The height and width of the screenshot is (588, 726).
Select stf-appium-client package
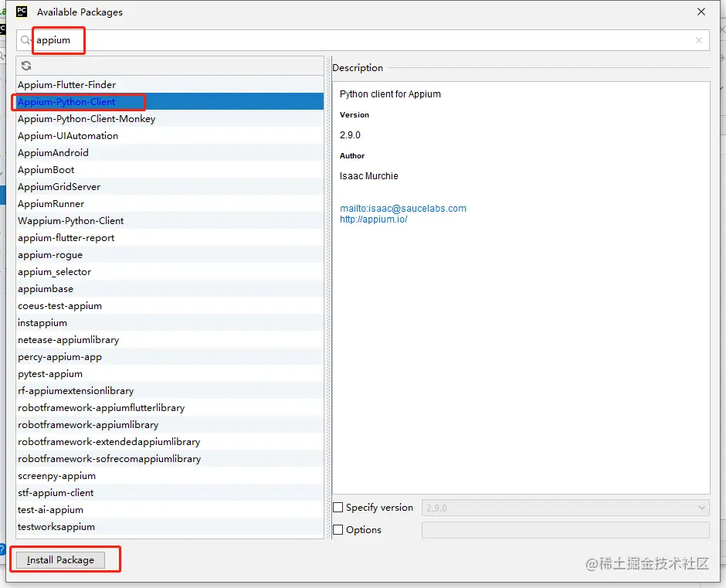point(170,492)
